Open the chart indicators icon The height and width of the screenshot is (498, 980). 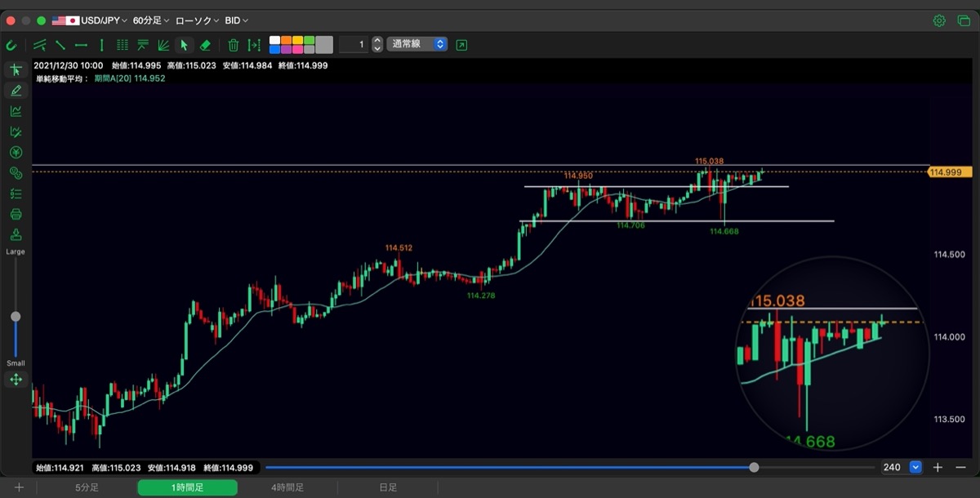coord(16,111)
